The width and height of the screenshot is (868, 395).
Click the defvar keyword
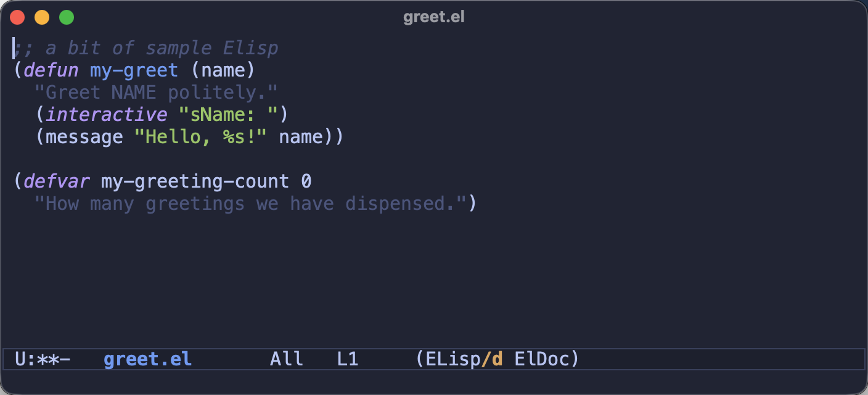(57, 181)
